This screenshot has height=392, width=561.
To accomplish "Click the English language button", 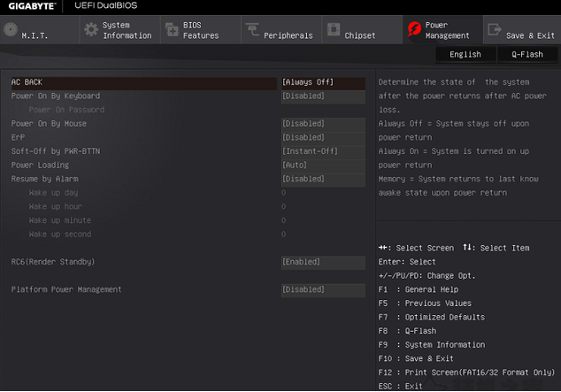I will [x=465, y=54].
